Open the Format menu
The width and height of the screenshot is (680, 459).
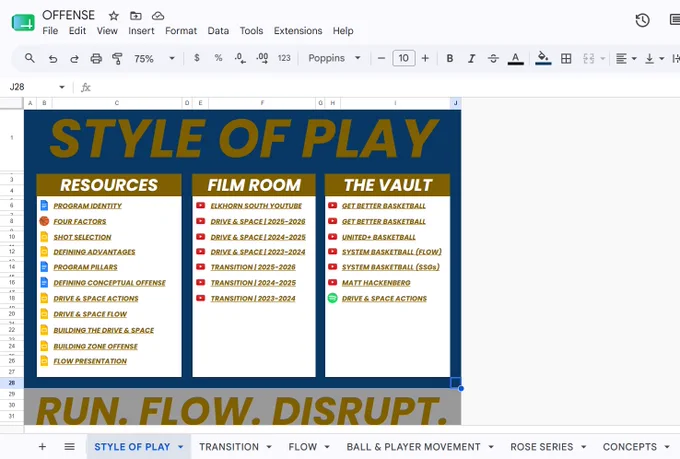pyautogui.click(x=181, y=31)
